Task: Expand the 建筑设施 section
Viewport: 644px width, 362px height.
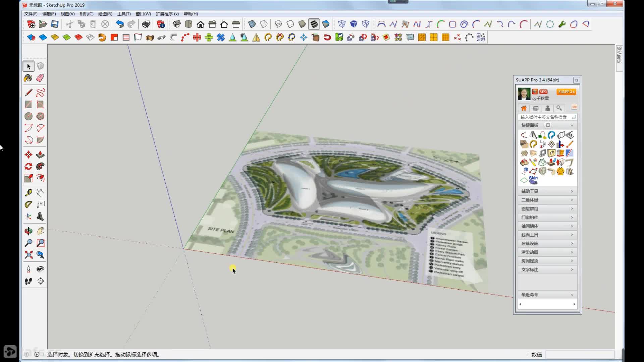Action: (547, 243)
